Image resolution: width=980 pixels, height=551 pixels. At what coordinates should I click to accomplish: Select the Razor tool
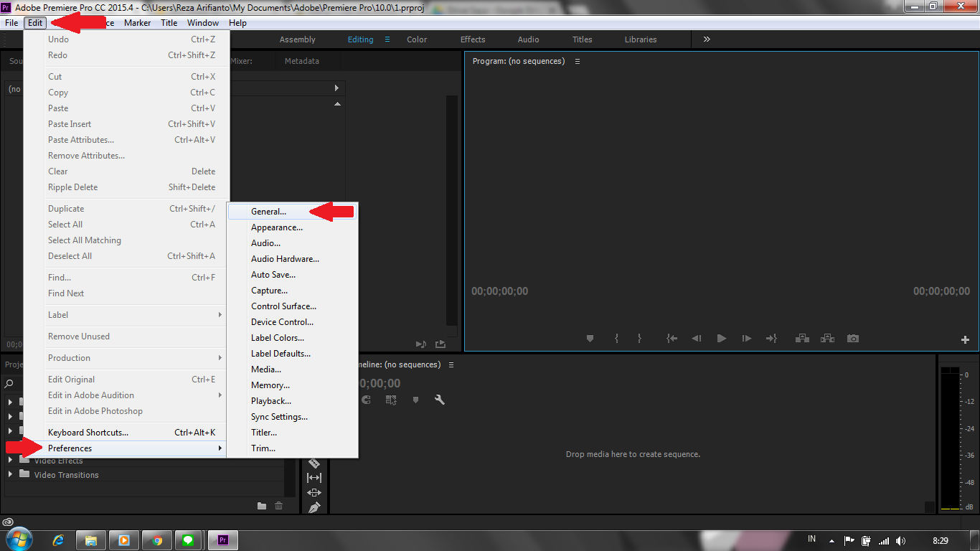(x=314, y=463)
